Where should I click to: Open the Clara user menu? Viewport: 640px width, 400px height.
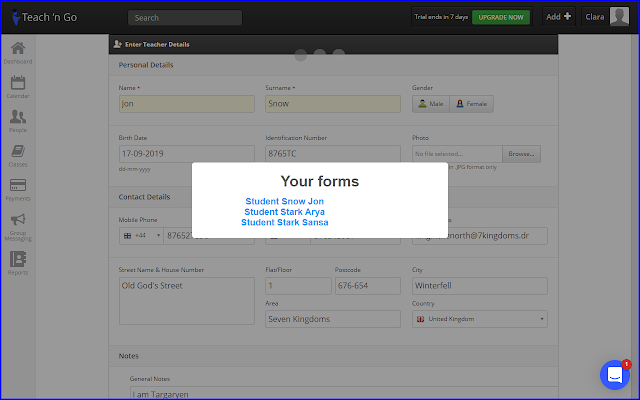pos(606,17)
